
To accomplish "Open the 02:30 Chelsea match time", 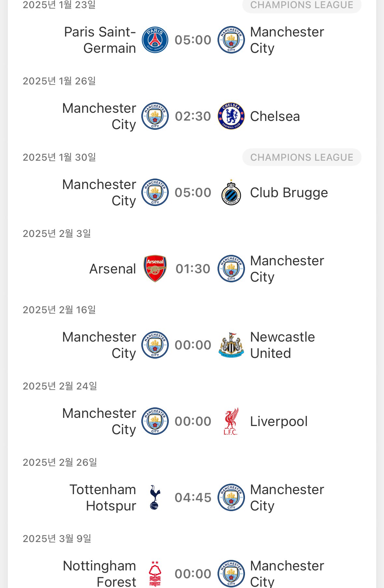I will click(193, 116).
